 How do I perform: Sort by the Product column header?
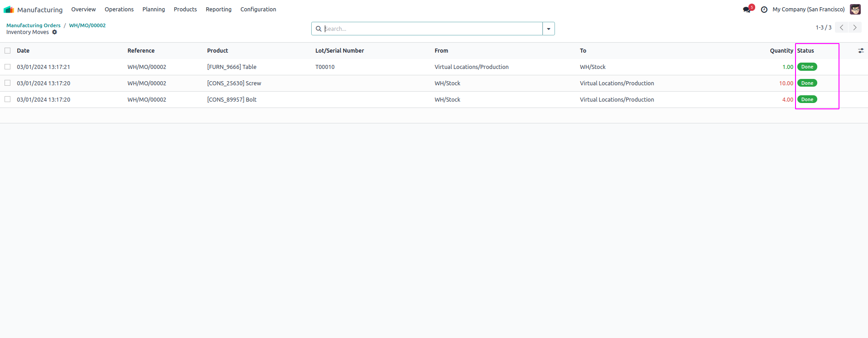point(217,51)
